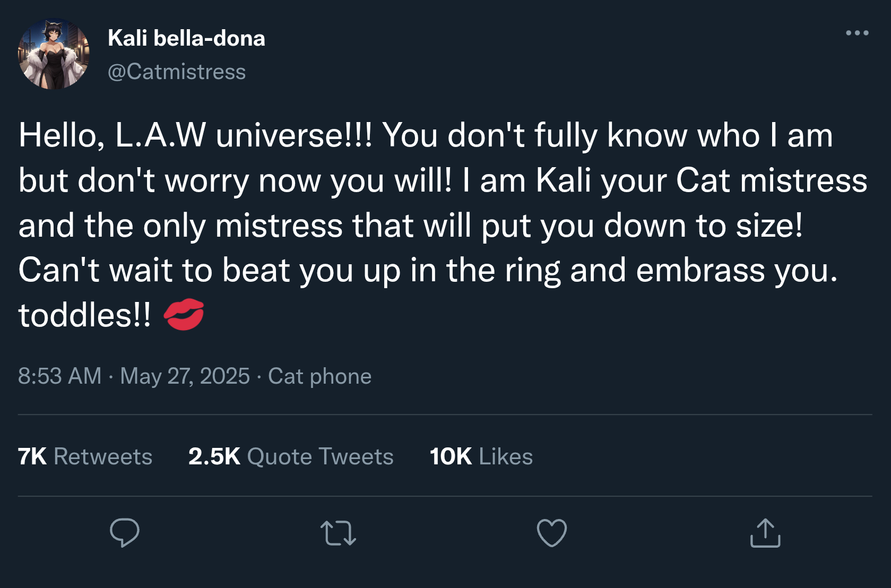Open the @Catmistress handle link
The width and height of the screenshot is (891, 588).
coord(177,72)
